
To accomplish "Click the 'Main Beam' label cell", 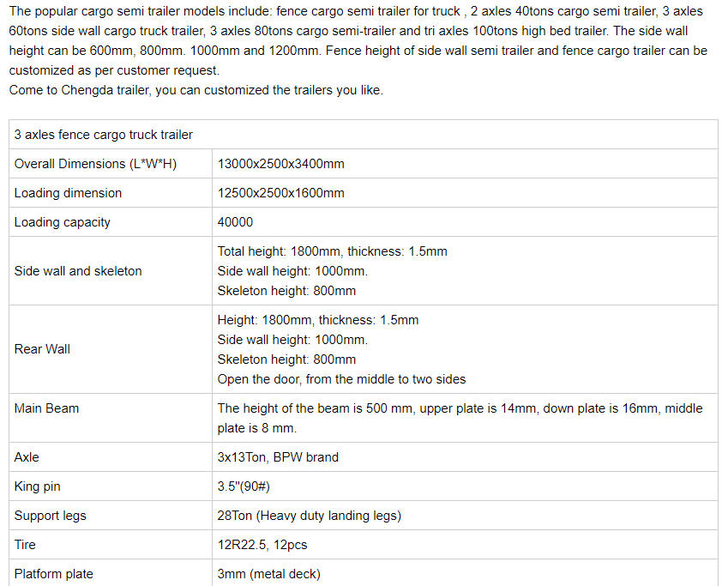I will pyautogui.click(x=46, y=408).
